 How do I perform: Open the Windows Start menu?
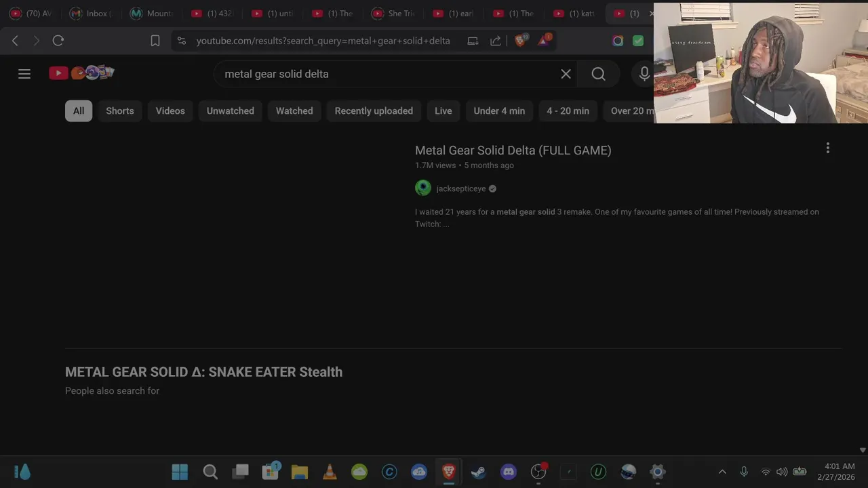(180, 472)
